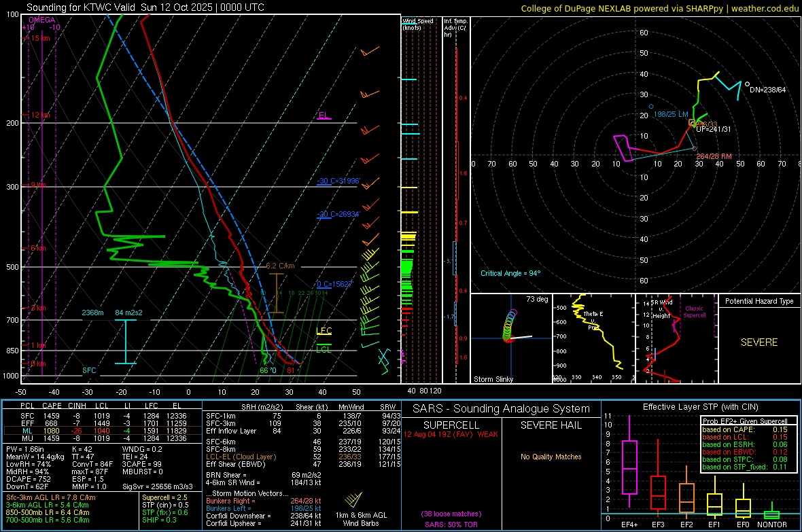Click the 'Corfidi Upshear' storm motion row

(x=264, y=524)
